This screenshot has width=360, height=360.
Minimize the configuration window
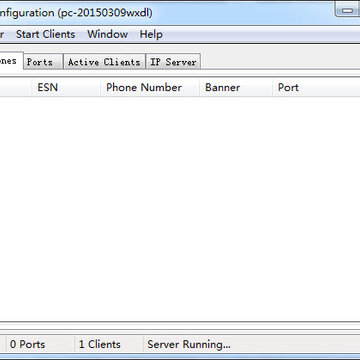(347, 9)
